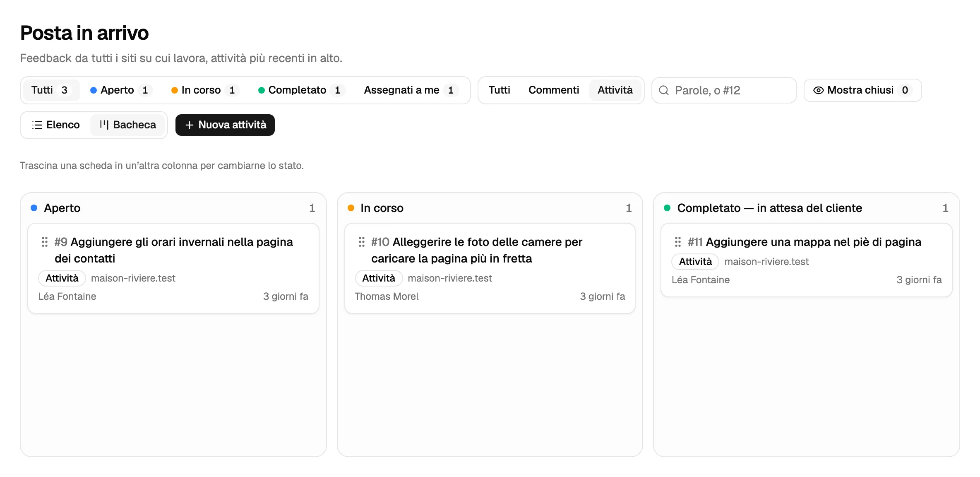
Task: Click drag handle icon on card #9
Action: coord(44,242)
